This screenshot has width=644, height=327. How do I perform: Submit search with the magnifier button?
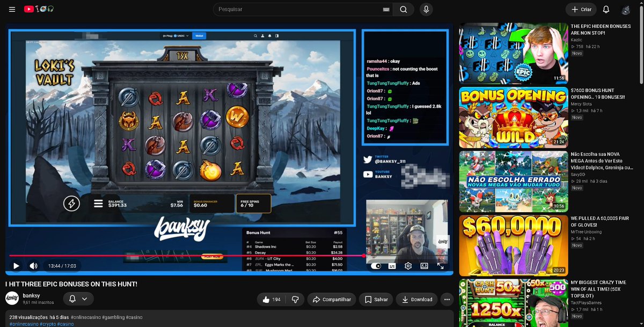(x=403, y=10)
